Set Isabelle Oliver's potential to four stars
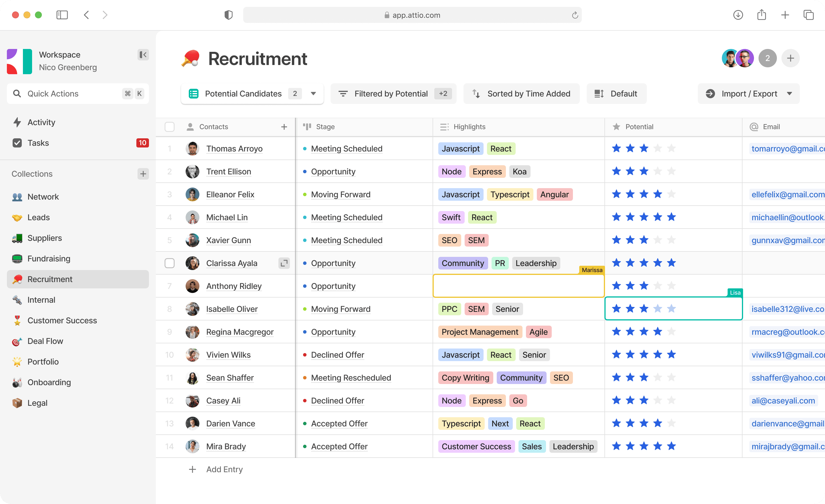Screen dimensions: 825x504 [657, 309]
